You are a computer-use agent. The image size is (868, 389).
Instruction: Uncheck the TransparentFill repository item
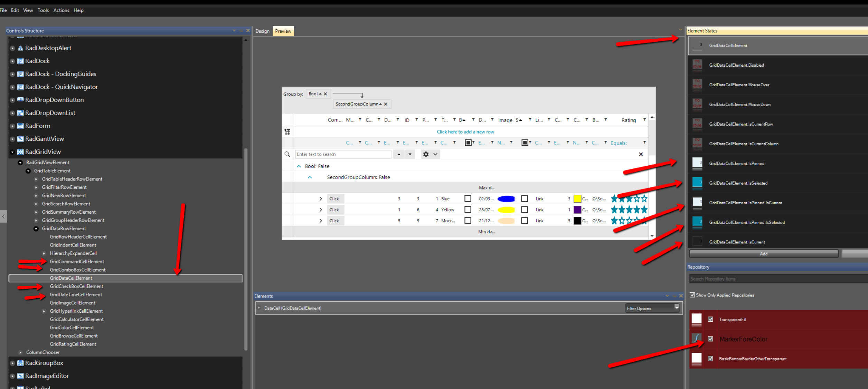pyautogui.click(x=710, y=319)
